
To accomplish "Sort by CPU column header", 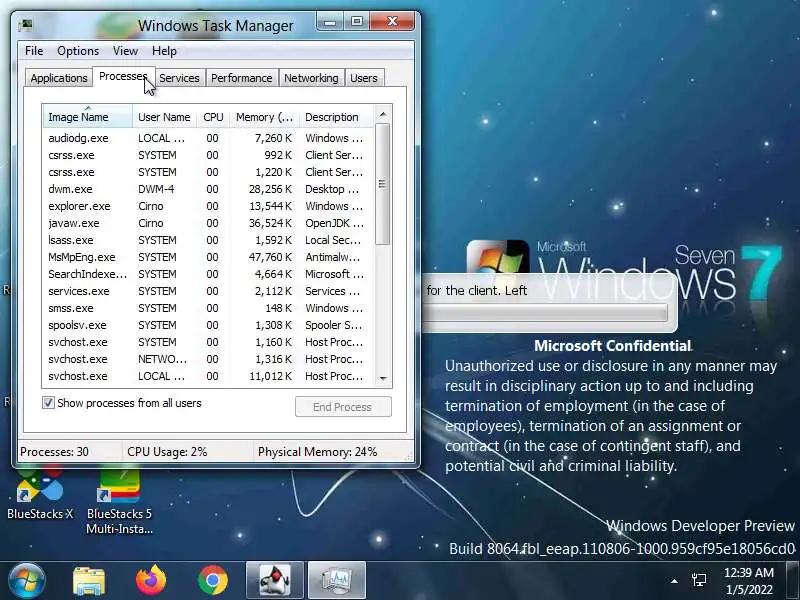I will pyautogui.click(x=213, y=117).
